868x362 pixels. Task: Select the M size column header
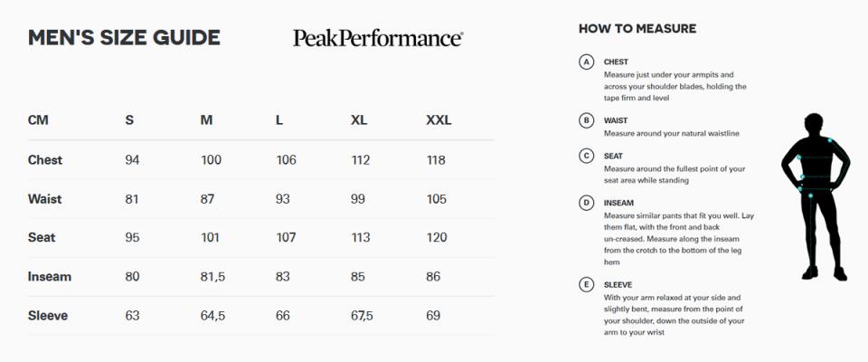coord(206,120)
